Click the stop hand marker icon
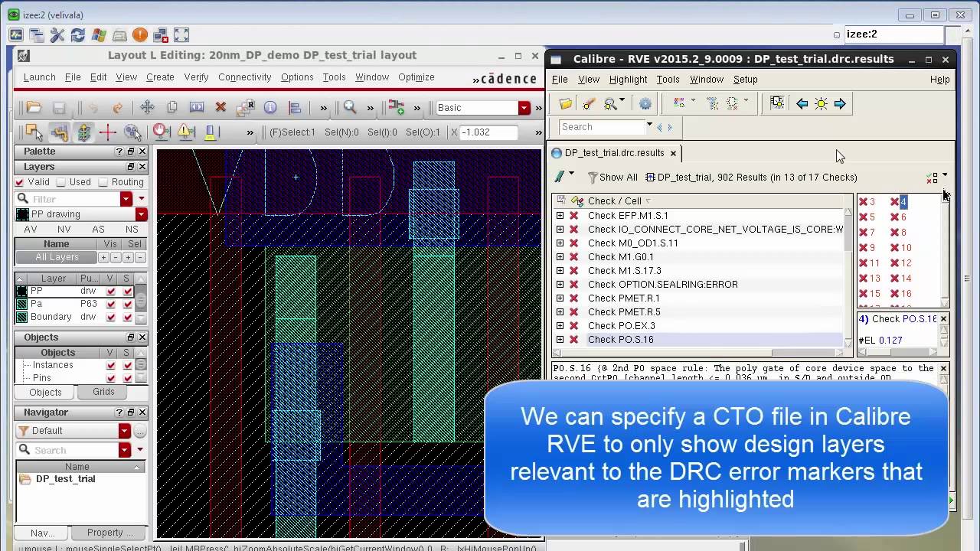 coord(162,132)
